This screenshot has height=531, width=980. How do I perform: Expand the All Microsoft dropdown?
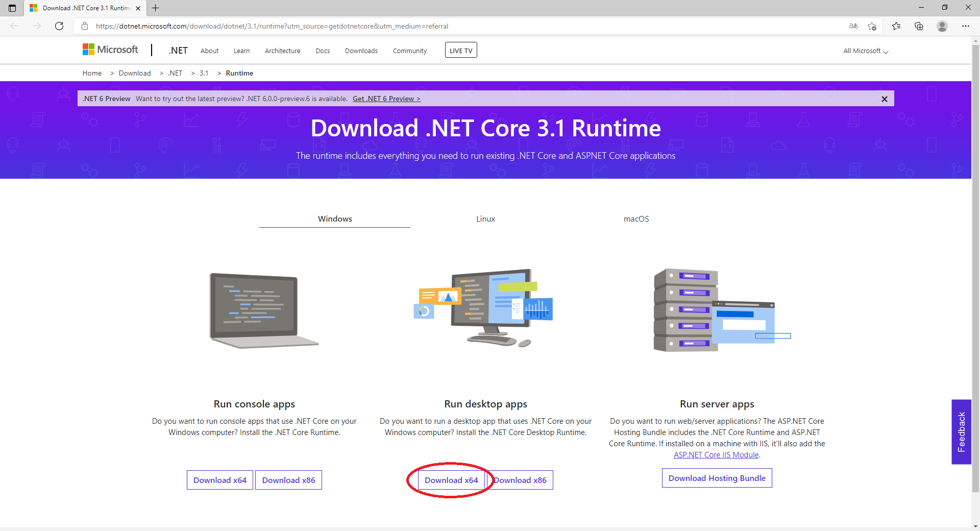[866, 51]
